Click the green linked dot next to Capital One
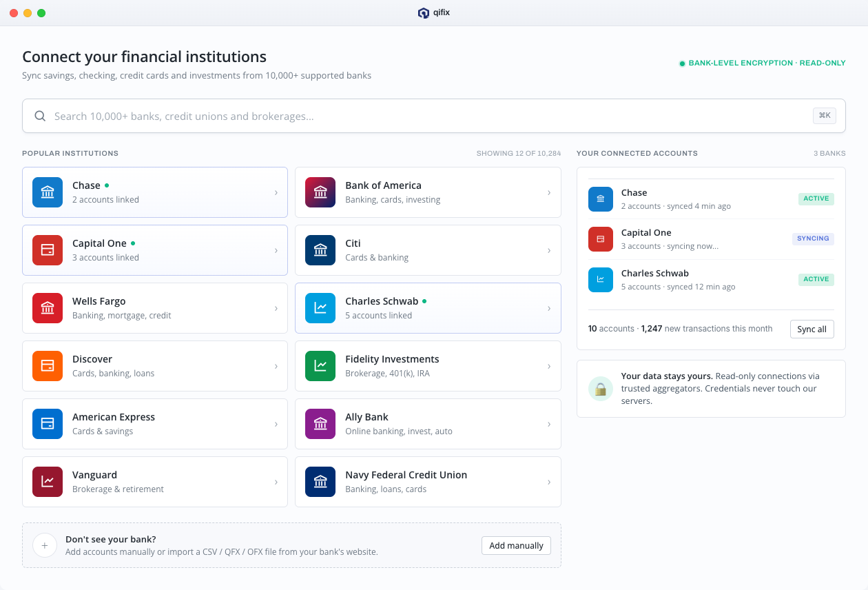This screenshot has width=868, height=590. [x=133, y=243]
